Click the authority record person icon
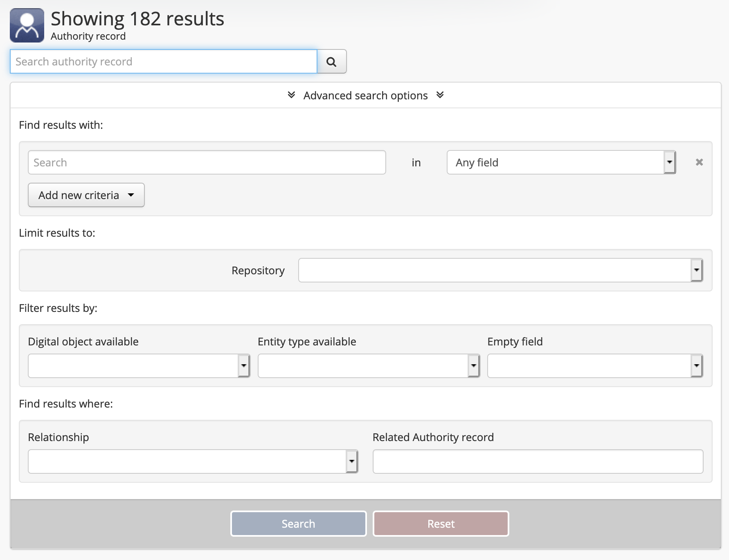The height and width of the screenshot is (560, 729). tap(27, 25)
